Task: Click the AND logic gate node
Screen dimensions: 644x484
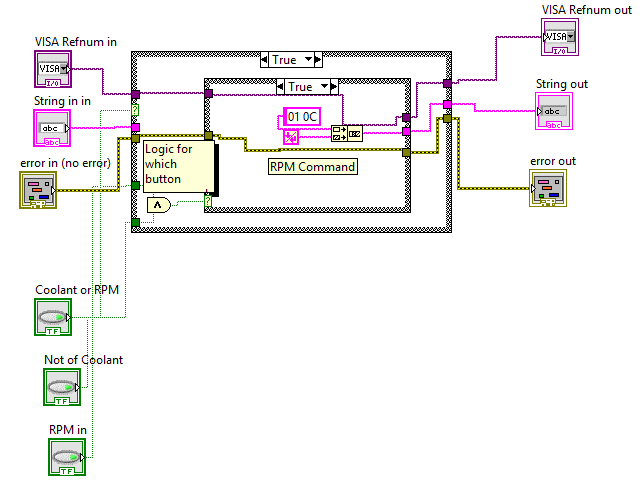Action: (x=159, y=205)
